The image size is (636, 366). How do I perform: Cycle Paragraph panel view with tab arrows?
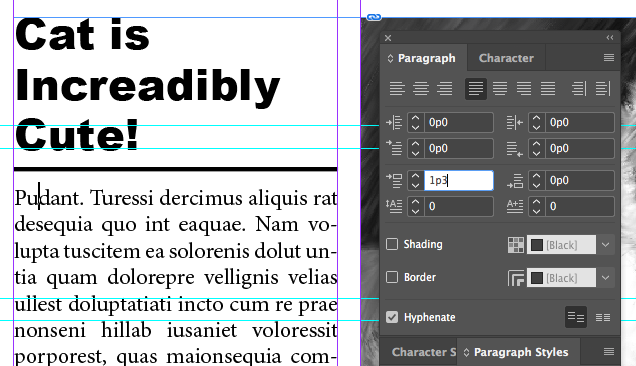[390, 58]
